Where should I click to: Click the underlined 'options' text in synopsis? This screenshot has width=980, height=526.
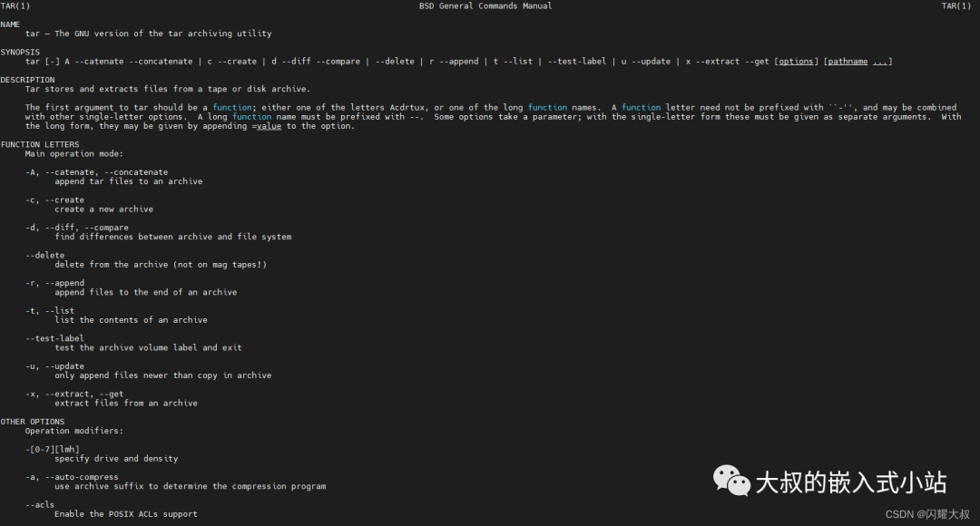[796, 62]
